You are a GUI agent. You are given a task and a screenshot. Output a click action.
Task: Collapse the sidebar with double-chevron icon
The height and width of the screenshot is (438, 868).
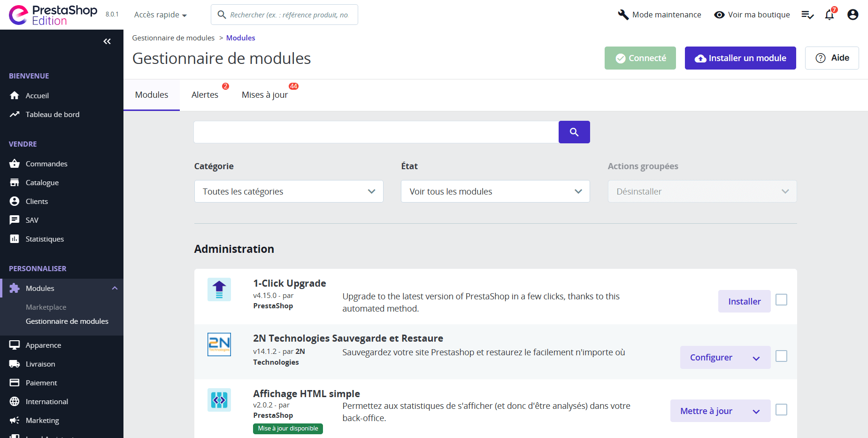[x=107, y=41]
